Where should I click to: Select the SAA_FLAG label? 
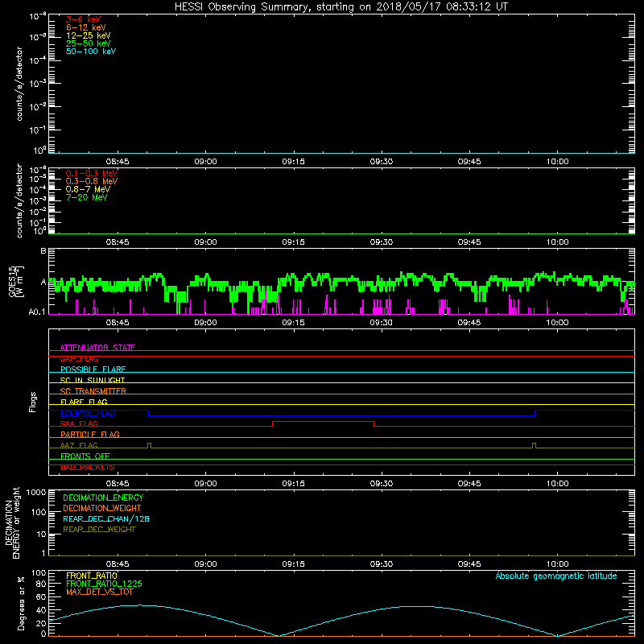pyautogui.click(x=79, y=423)
